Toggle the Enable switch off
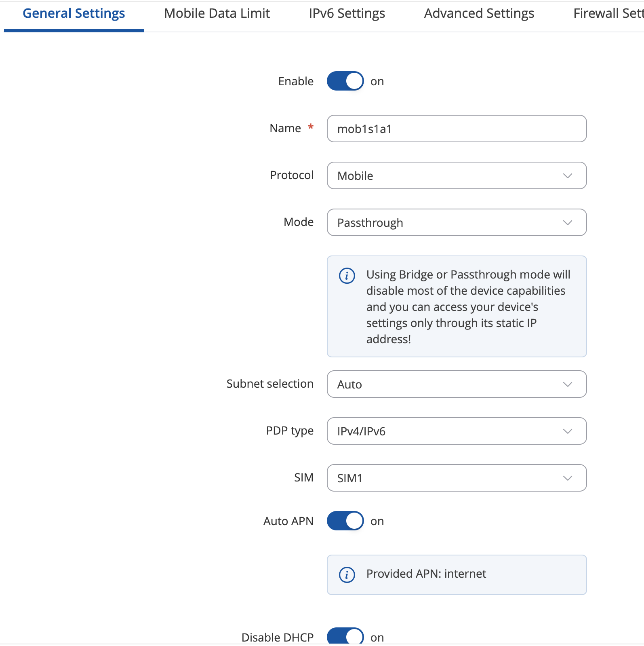The width and height of the screenshot is (644, 646). click(345, 81)
